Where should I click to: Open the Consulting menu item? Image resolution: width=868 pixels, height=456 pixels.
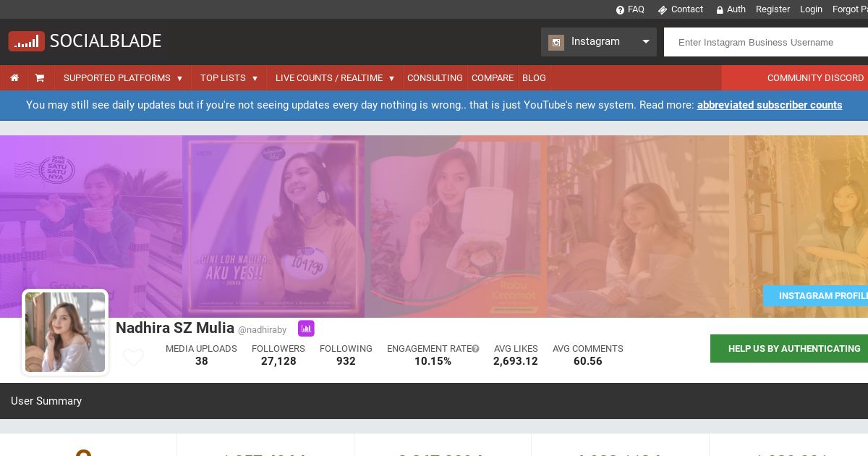(435, 78)
